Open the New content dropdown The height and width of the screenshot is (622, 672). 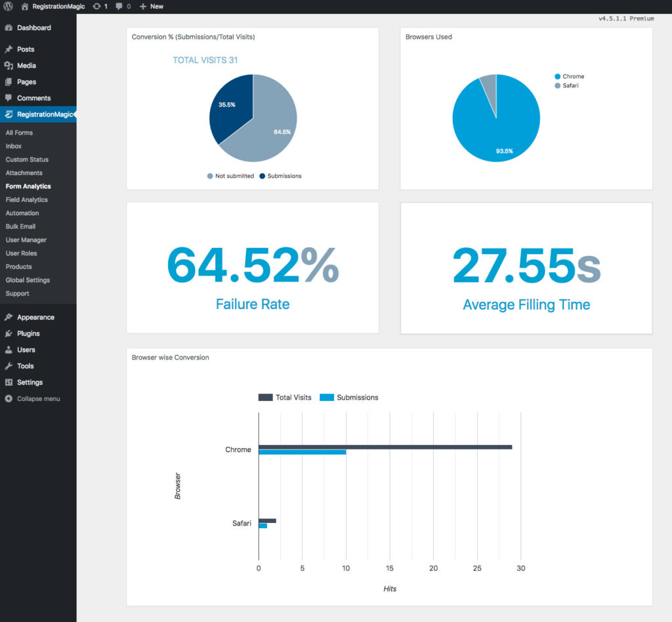152,6
